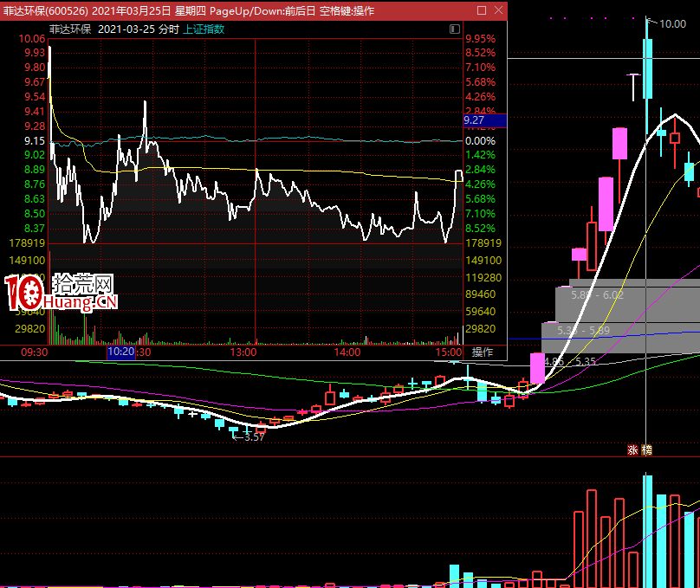700x588 pixels.
Task: Click the popup title 菲达环保(600526) 2021年03月25日
Action: (x=87, y=10)
